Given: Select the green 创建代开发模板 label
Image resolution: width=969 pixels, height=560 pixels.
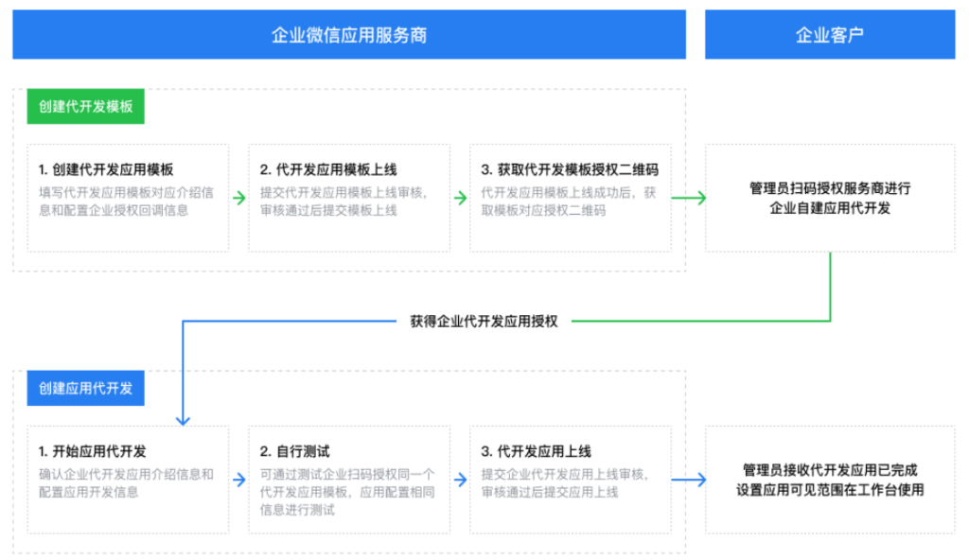Looking at the screenshot, I should click(x=86, y=106).
